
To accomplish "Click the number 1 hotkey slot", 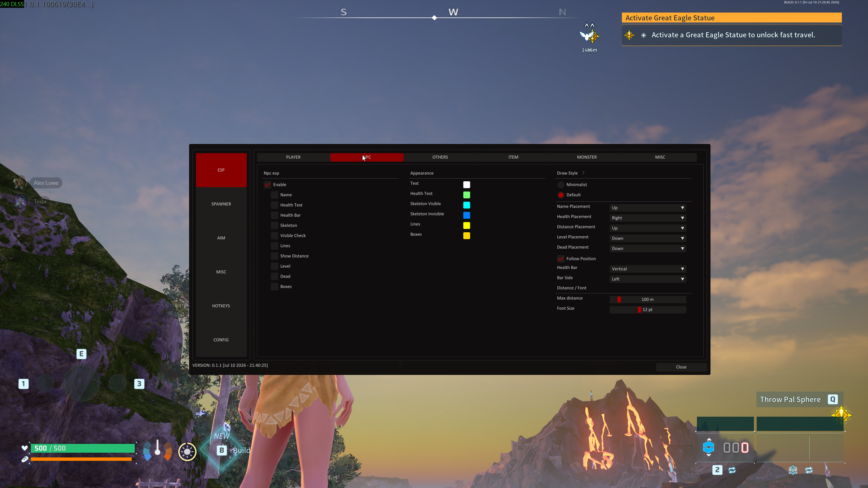I will pyautogui.click(x=23, y=384).
